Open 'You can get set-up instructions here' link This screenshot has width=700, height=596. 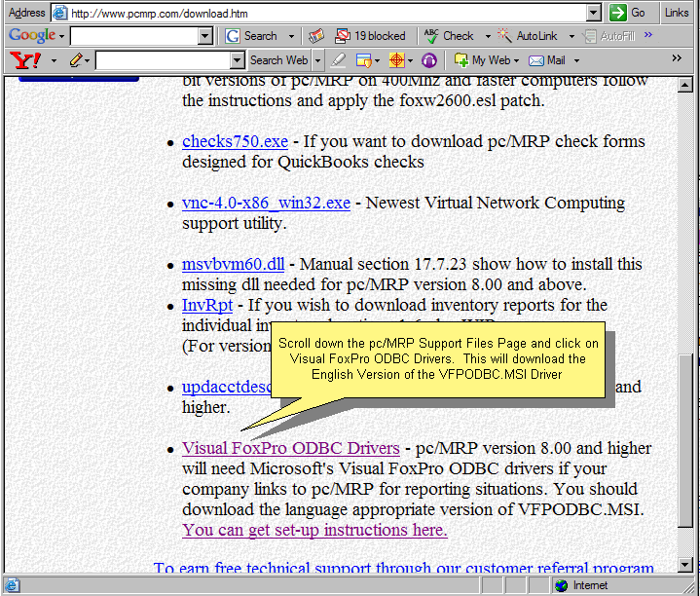314,530
